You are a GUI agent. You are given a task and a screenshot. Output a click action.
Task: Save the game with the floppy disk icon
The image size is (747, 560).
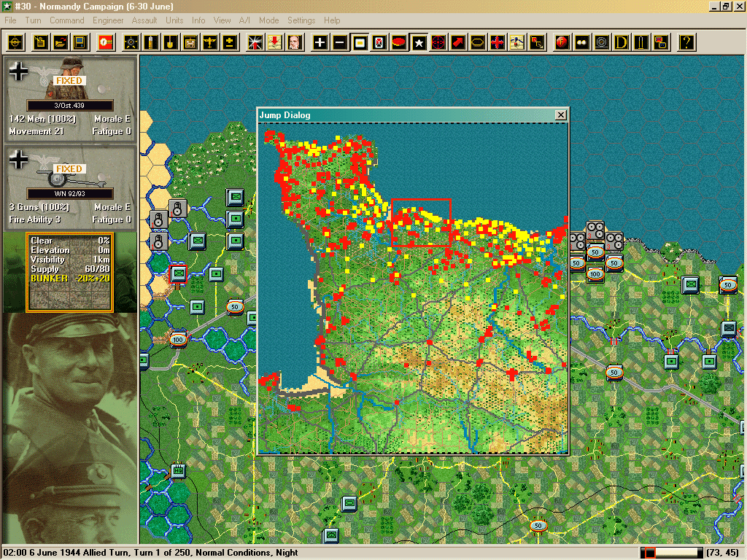tap(80, 42)
